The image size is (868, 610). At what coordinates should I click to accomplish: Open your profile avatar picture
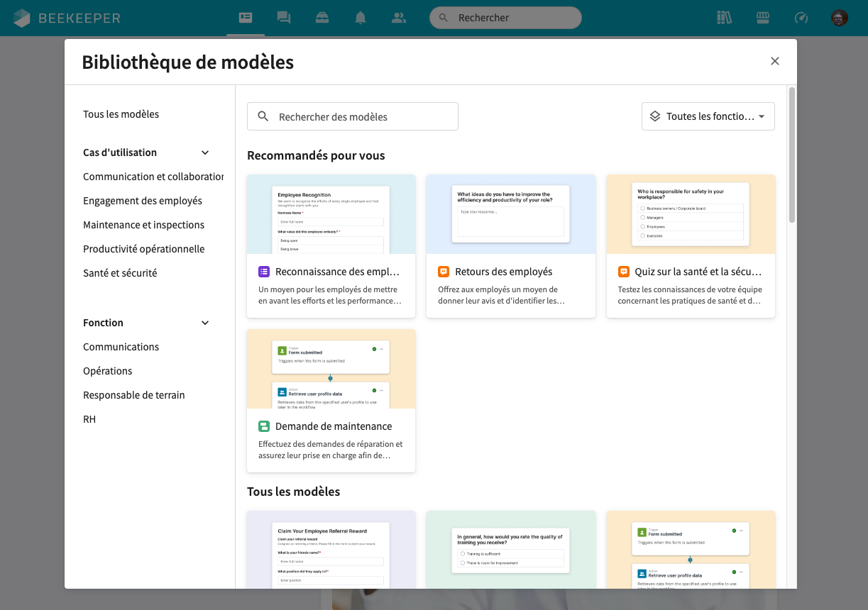(839, 18)
